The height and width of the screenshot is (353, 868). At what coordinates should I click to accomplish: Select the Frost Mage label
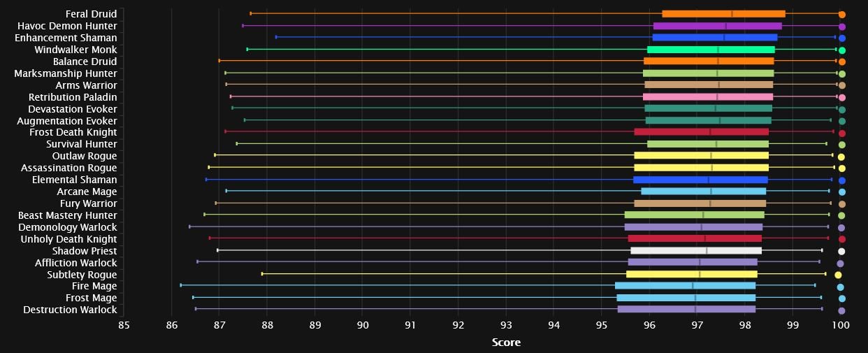tap(91, 298)
